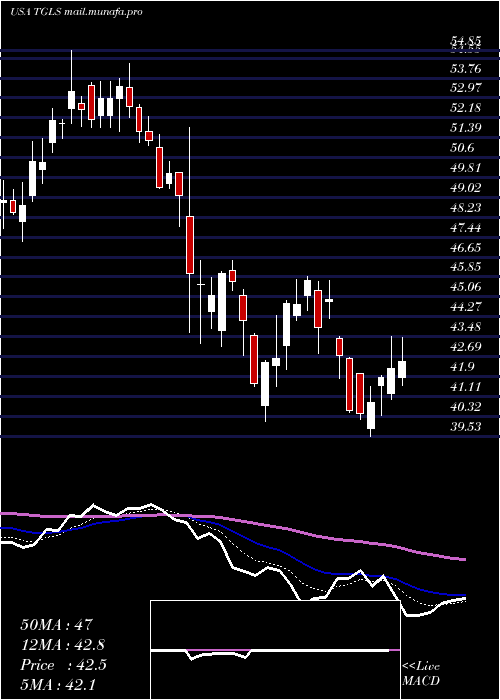This screenshot has height=700, width=500.
Task: Click the Live MACD label
Action: click(x=421, y=674)
